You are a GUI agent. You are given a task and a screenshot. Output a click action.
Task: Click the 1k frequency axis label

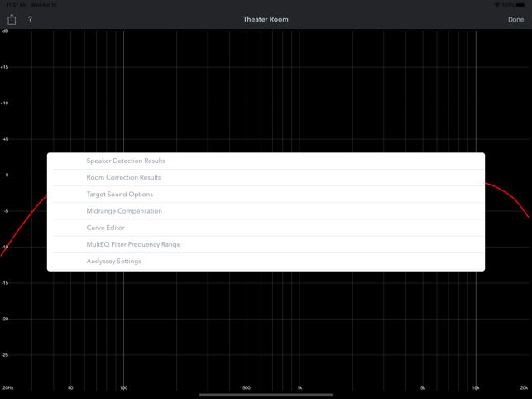(300, 387)
